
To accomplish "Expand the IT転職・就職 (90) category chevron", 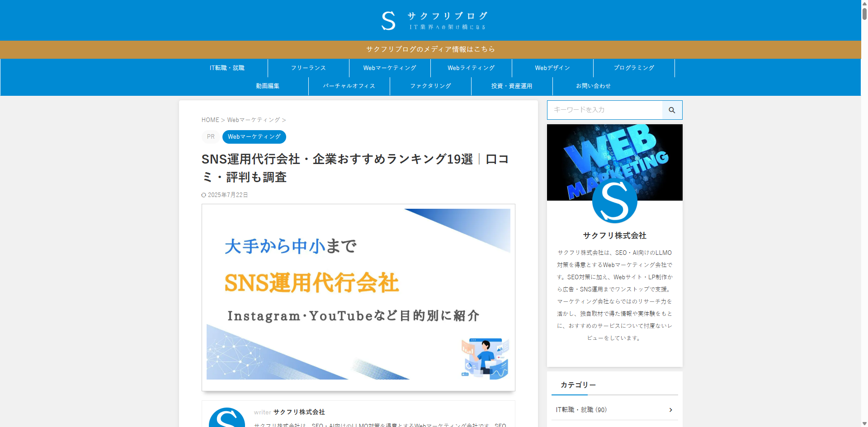I will (x=670, y=410).
